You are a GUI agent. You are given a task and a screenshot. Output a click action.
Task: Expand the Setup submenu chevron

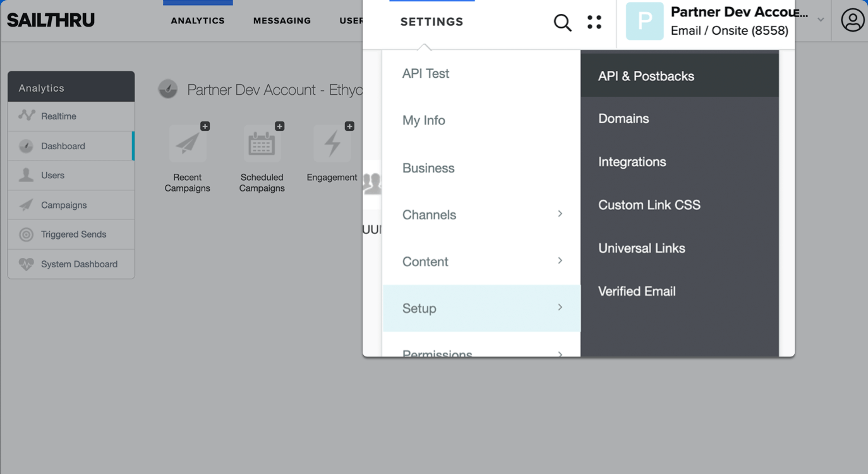point(560,307)
